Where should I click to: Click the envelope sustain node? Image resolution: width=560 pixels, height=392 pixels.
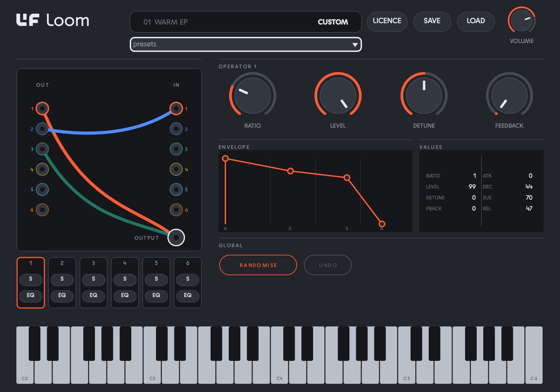click(347, 178)
